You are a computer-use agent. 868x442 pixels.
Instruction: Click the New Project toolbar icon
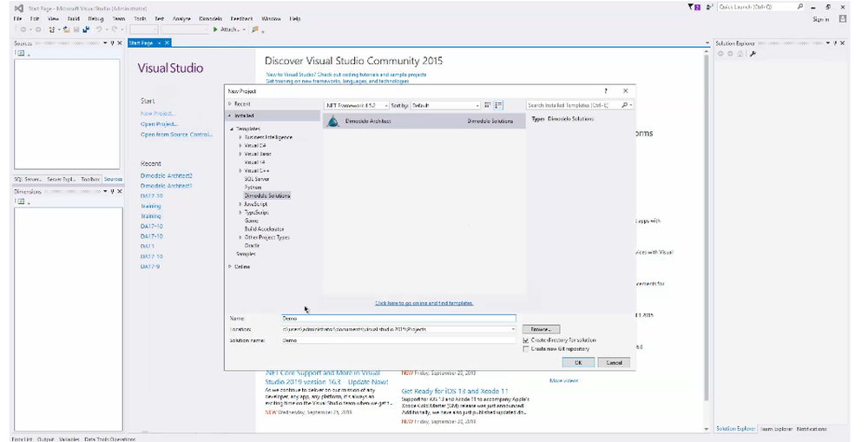point(52,30)
